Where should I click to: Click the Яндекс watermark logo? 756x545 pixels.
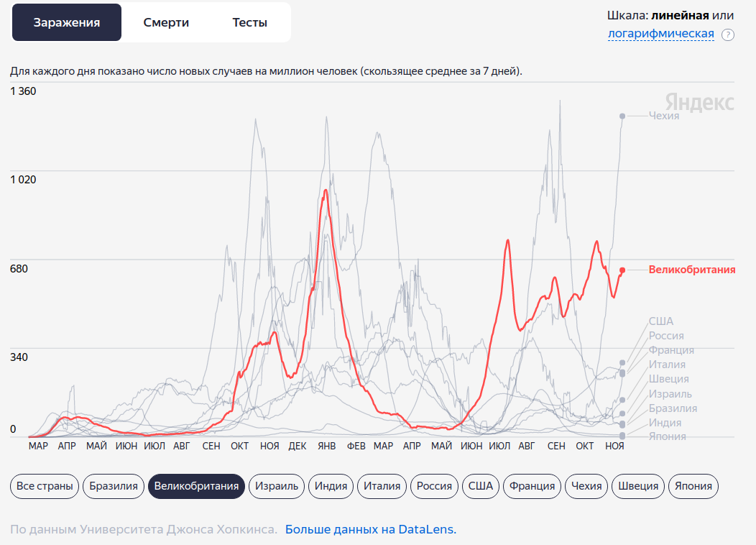699,102
